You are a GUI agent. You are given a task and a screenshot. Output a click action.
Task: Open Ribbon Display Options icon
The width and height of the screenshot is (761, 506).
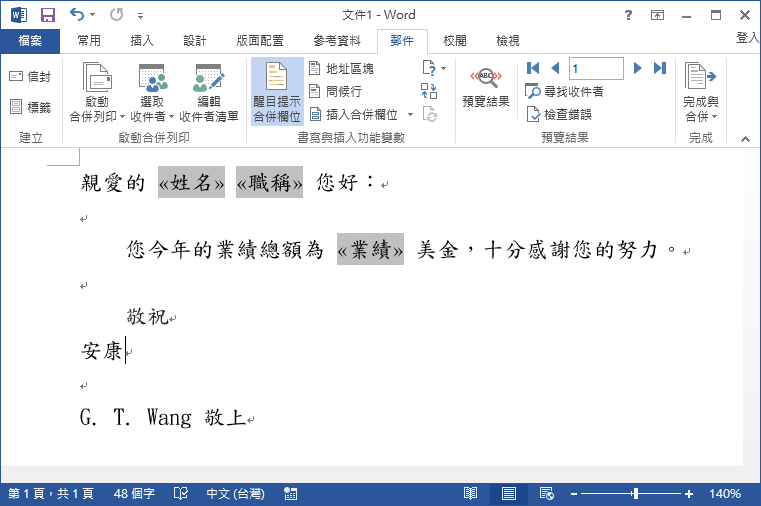click(657, 16)
